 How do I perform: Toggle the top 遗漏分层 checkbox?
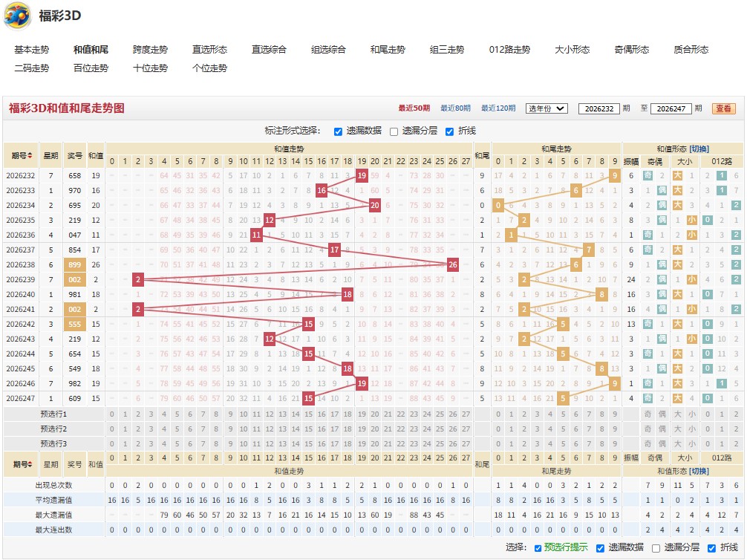point(394,131)
